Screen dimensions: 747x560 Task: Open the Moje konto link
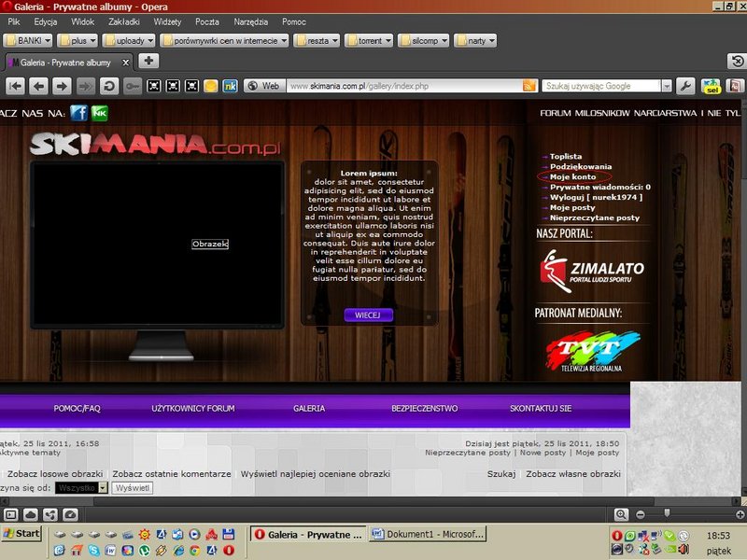click(572, 176)
